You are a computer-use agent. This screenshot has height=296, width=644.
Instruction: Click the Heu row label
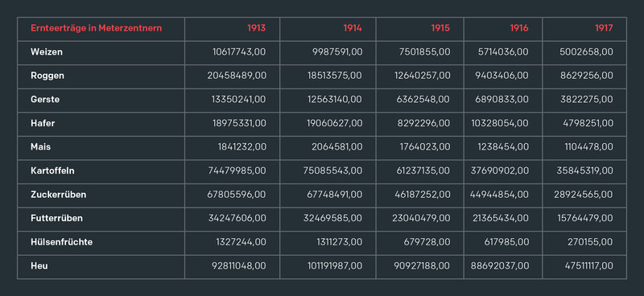point(39,266)
